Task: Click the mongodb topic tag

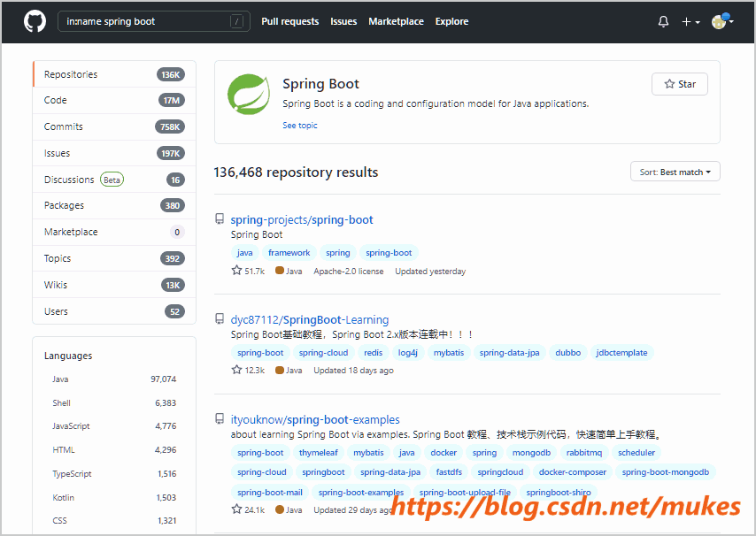Action: 531,453
